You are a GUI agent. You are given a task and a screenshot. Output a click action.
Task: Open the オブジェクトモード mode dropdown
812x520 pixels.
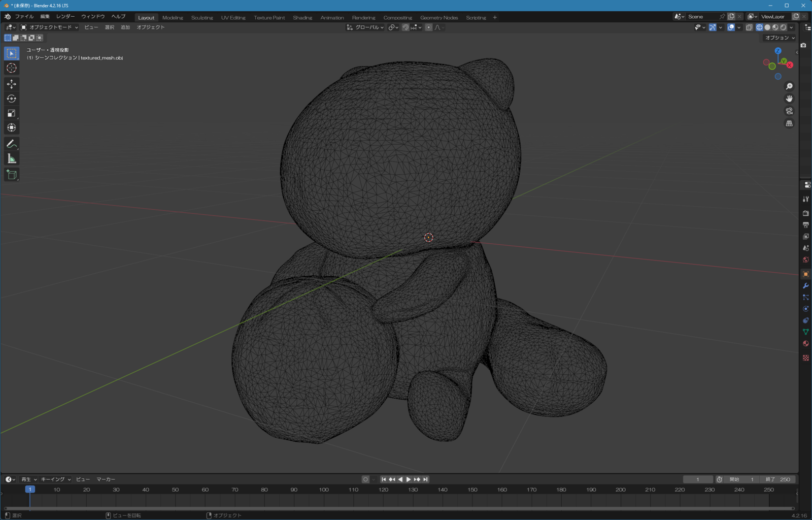point(49,27)
